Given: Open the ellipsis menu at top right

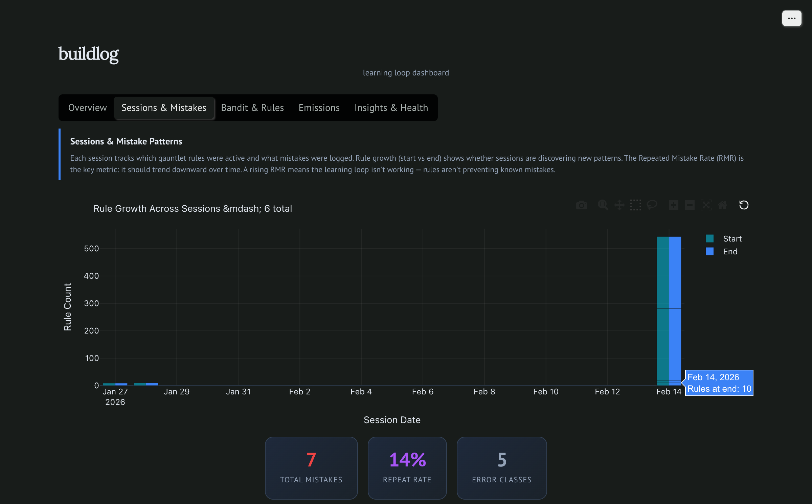Looking at the screenshot, I should pos(792,18).
